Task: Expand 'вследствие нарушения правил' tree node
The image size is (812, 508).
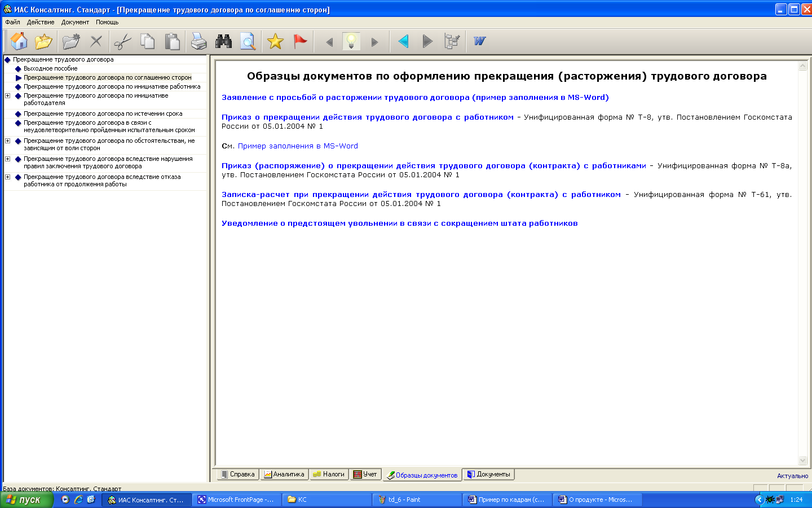Action: [x=7, y=159]
